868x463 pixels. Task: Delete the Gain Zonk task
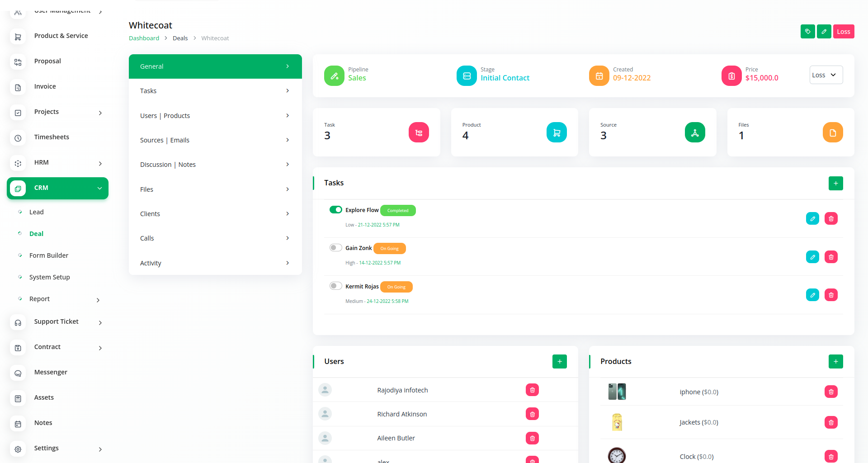831,257
